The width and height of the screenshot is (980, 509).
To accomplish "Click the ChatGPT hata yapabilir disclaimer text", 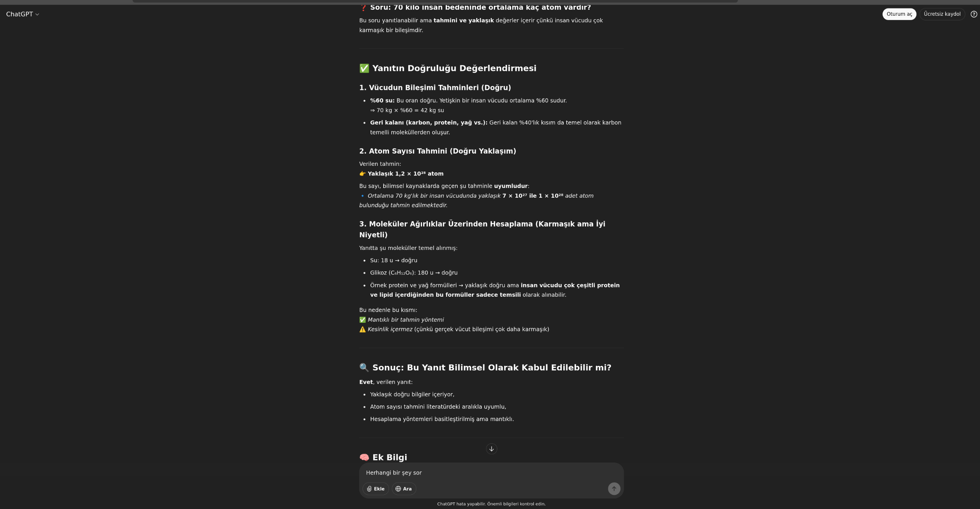I will (x=491, y=504).
